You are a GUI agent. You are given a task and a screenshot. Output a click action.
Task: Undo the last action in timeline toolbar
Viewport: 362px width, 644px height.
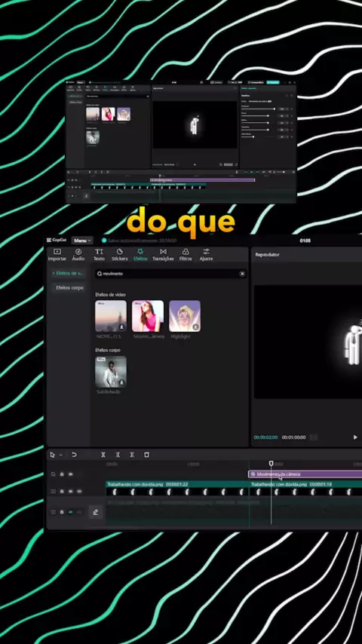click(x=74, y=455)
